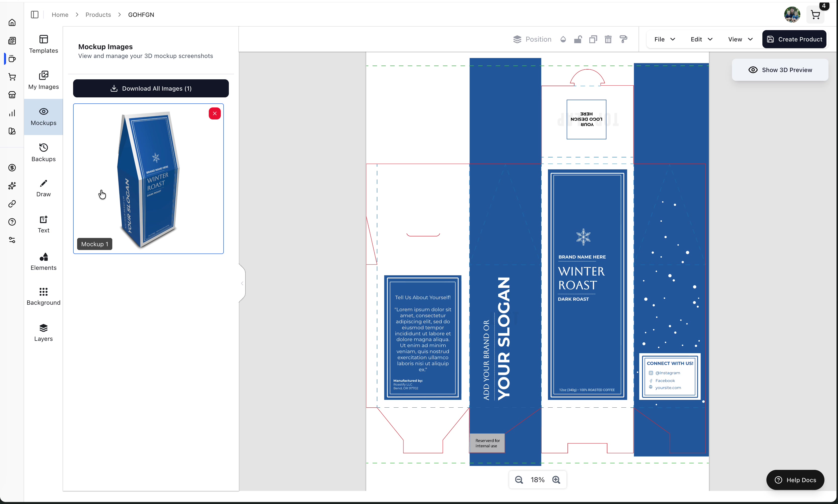Toggle the sidebar panel icon near breadcrumb
Viewport: 838px width, 504px height.
(x=35, y=15)
